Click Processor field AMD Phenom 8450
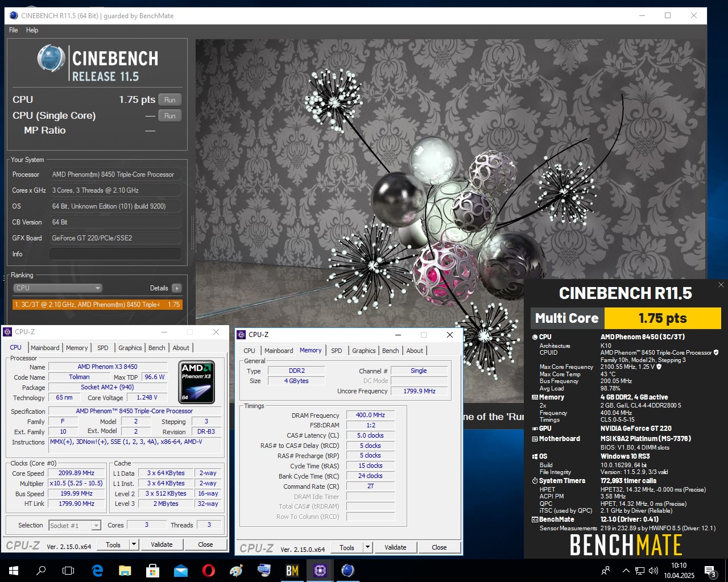Image resolution: width=728 pixels, height=582 pixels. [115, 174]
